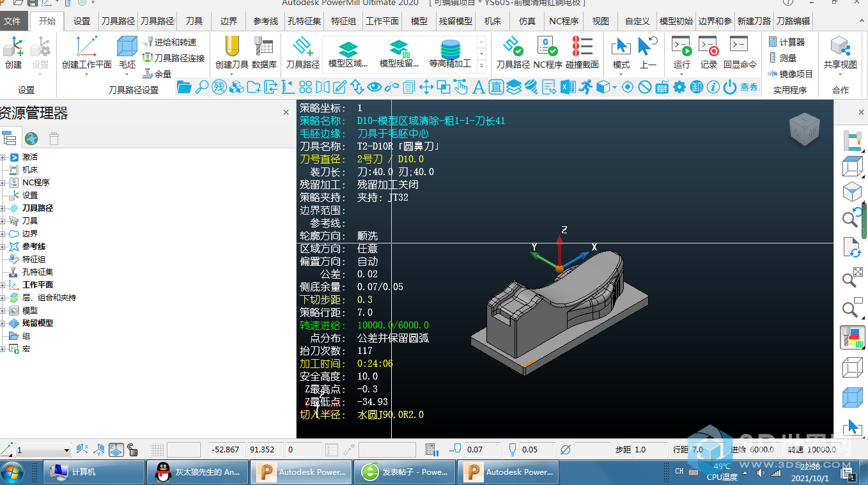The image size is (868, 485).
Task: Click the 测量 measure tool
Action: click(x=782, y=58)
